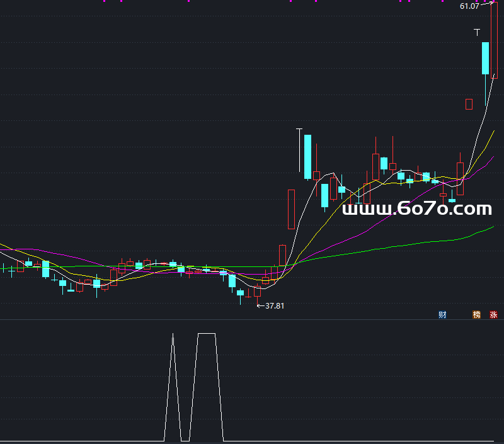Click the 37.81 low price label

(x=275, y=306)
